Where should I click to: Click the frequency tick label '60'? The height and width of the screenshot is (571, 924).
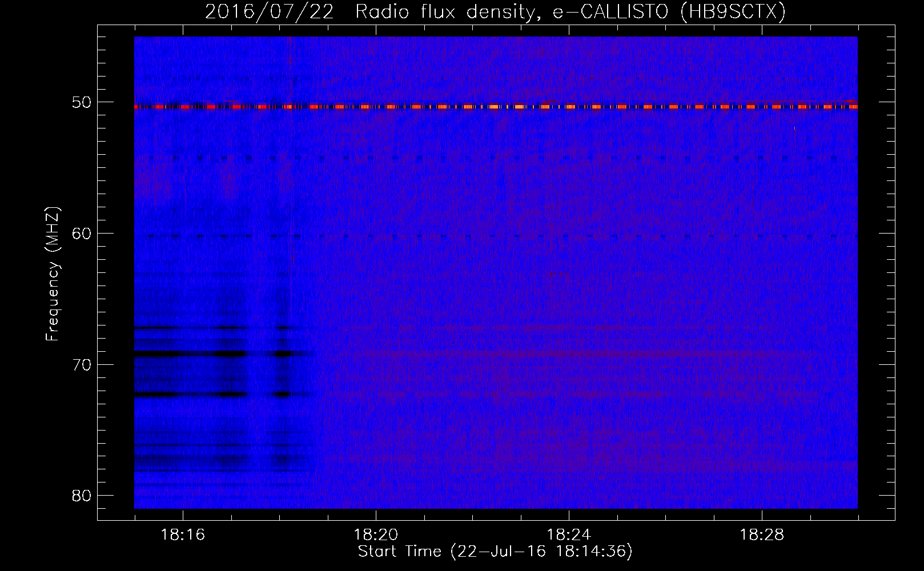pos(82,234)
